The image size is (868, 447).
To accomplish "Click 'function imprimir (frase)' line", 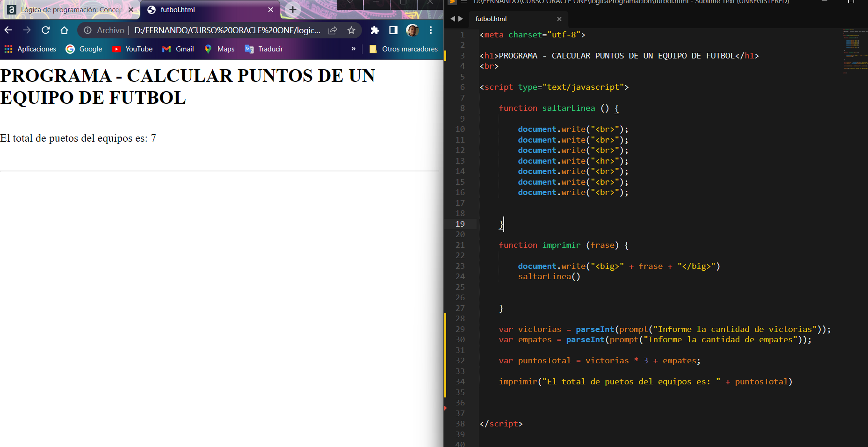I will click(x=564, y=245).
